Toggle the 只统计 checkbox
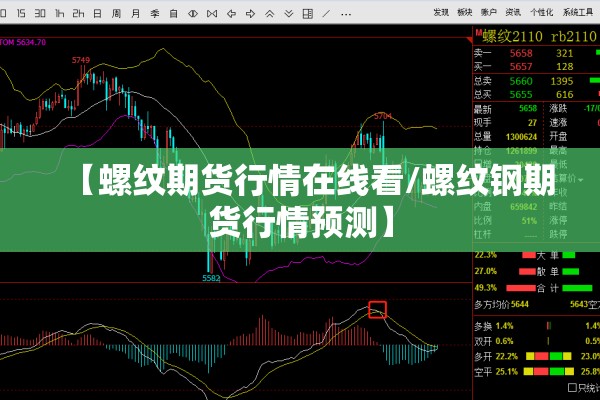Screen dimensions: 600x400 (572, 388)
